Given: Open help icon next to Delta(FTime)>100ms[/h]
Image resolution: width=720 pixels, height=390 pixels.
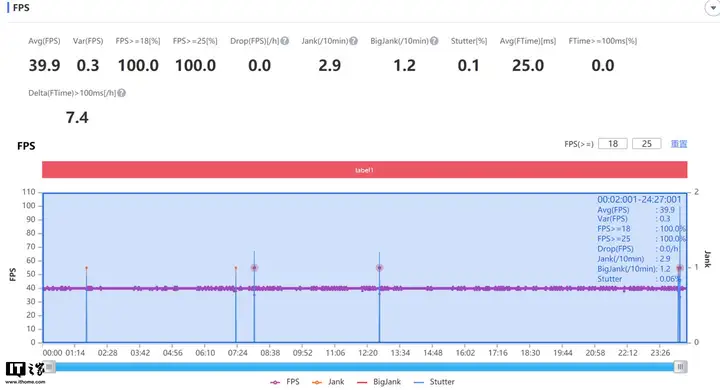Looking at the screenshot, I should point(122,93).
